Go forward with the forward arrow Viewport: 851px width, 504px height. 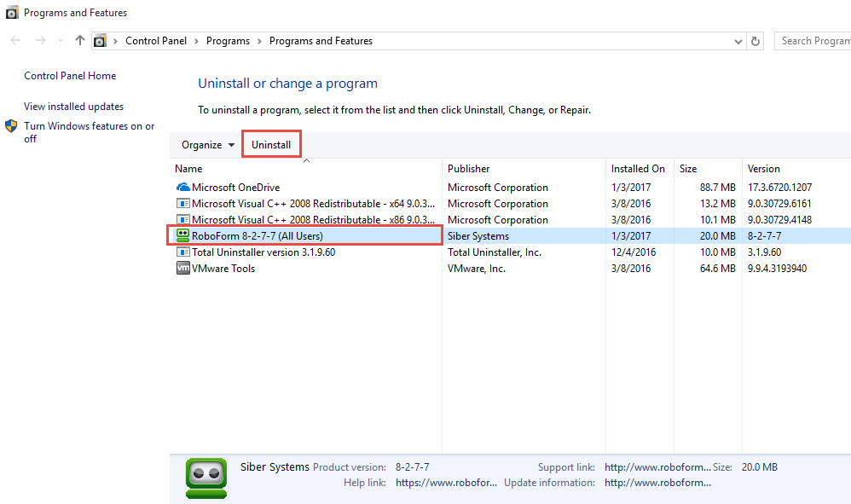point(41,40)
